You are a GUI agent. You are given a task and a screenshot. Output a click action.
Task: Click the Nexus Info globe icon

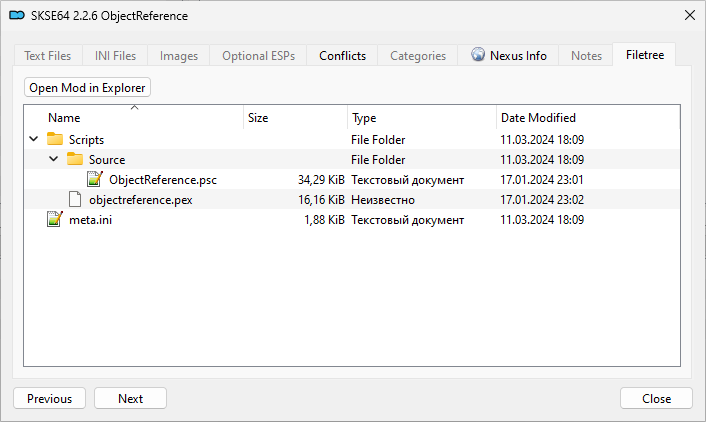click(478, 54)
